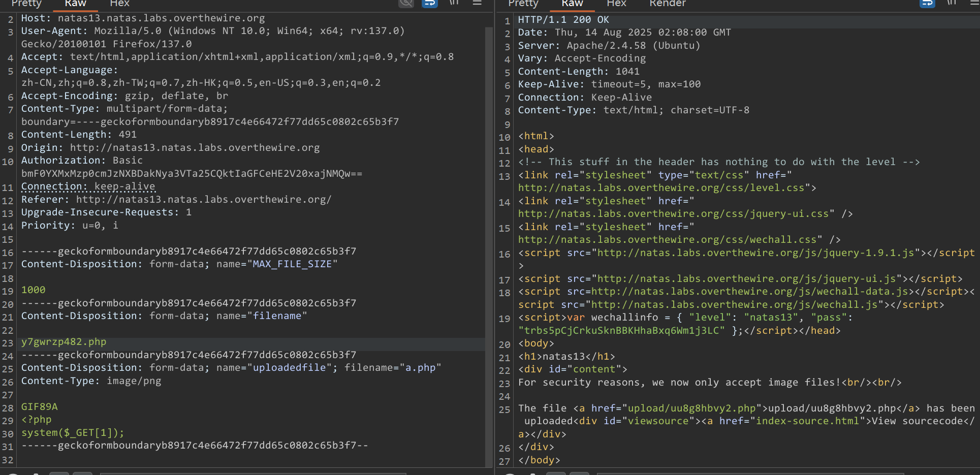Click the Referer header line

coord(176,200)
